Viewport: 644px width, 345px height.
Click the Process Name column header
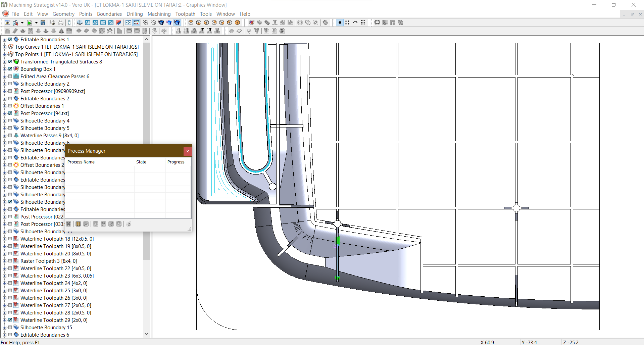(x=100, y=162)
